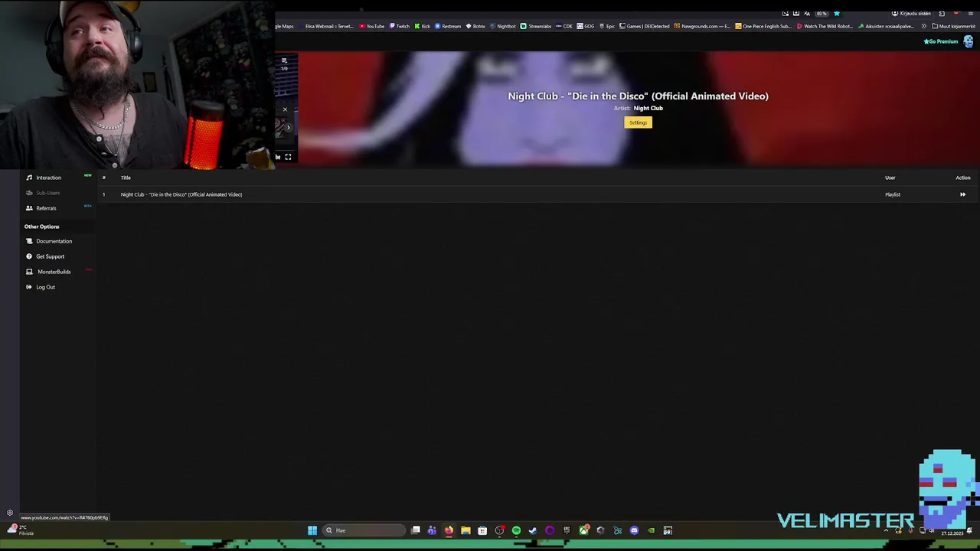Click the taskbar Hae search box
980x551 pixels.
364,530
